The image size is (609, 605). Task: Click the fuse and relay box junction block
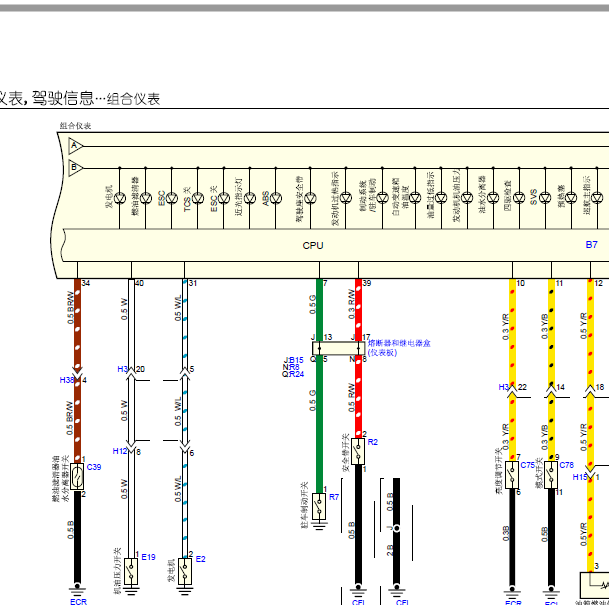pyautogui.click(x=339, y=348)
